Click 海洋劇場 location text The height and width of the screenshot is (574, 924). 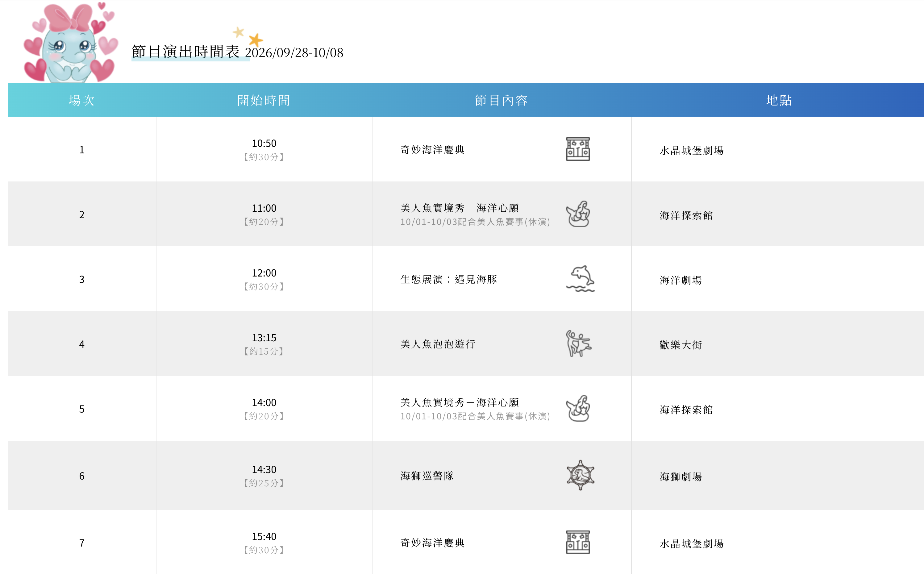pos(681,280)
